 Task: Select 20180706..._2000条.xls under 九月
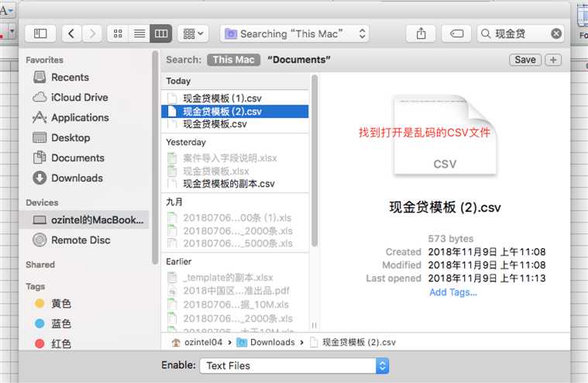pos(235,231)
